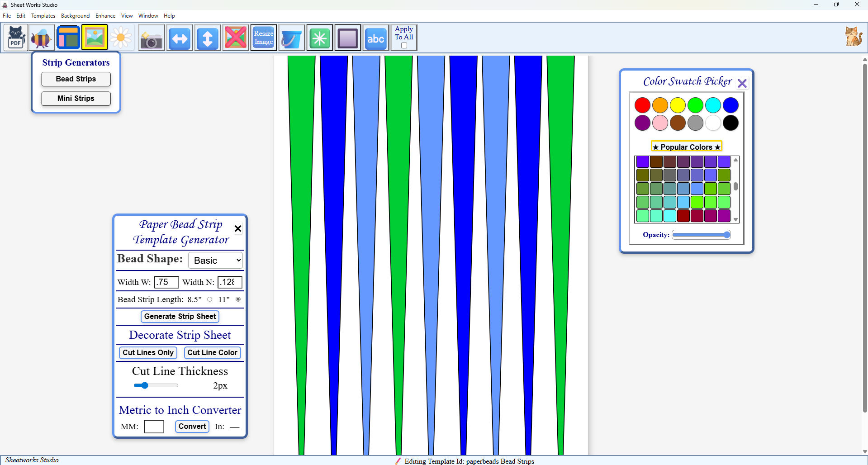Pick the red color swatch

(642, 105)
